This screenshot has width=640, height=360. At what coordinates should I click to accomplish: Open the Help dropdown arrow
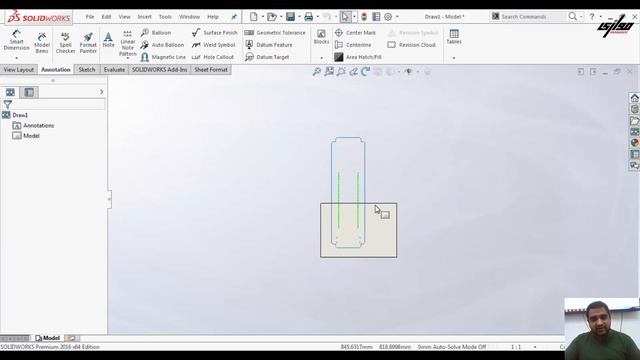600,17
